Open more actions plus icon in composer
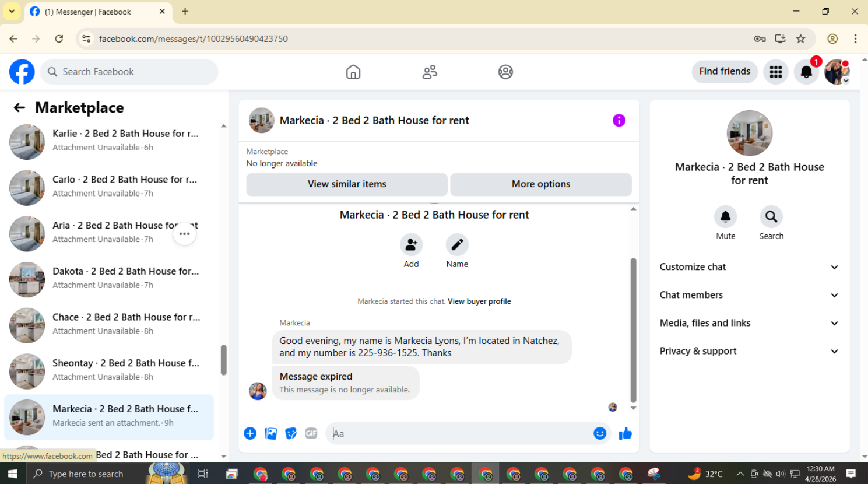The height and width of the screenshot is (484, 868). 250,433
